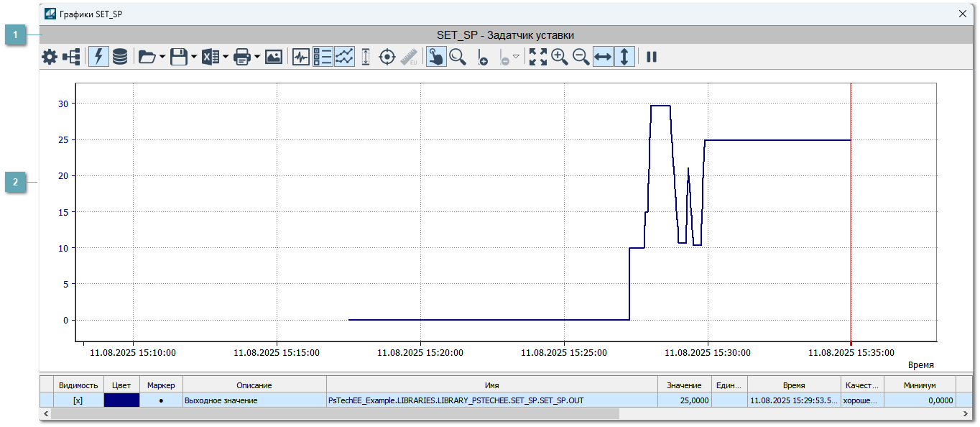Click the fit-to-screen expand arrows icon
Image resolution: width=980 pixels, height=427 pixels.
537,58
